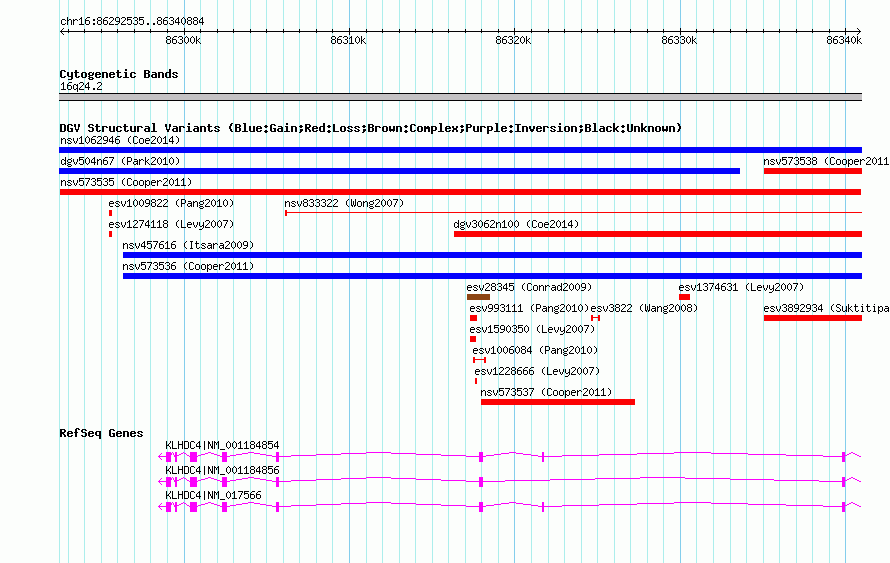Click the gray 16q24.2 cytogenetic band bar

(x=460, y=97)
